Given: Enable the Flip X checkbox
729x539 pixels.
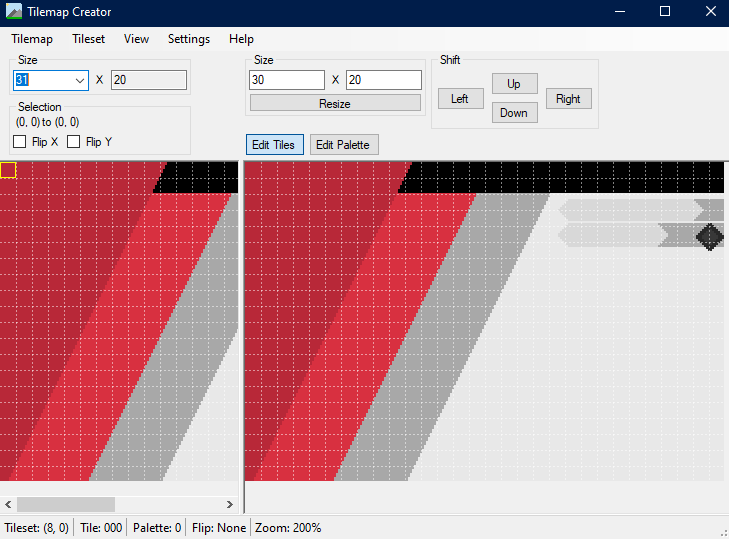Looking at the screenshot, I should (x=20, y=142).
